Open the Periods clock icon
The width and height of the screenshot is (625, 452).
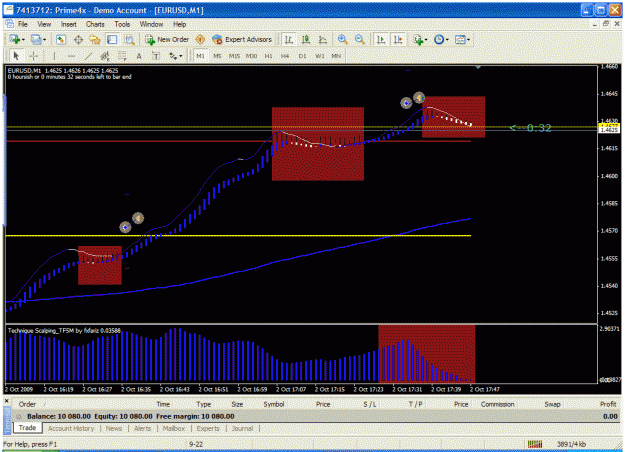tap(439, 39)
